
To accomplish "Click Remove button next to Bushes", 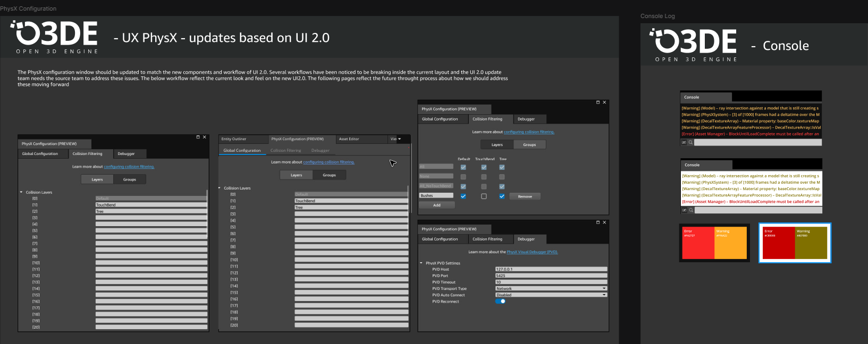I will 525,196.
